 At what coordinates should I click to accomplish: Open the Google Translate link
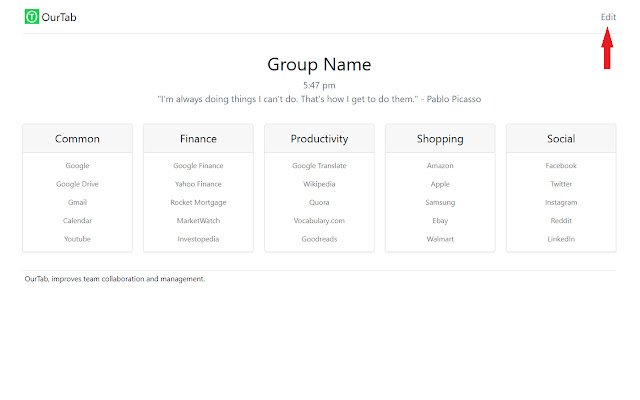[x=319, y=166]
